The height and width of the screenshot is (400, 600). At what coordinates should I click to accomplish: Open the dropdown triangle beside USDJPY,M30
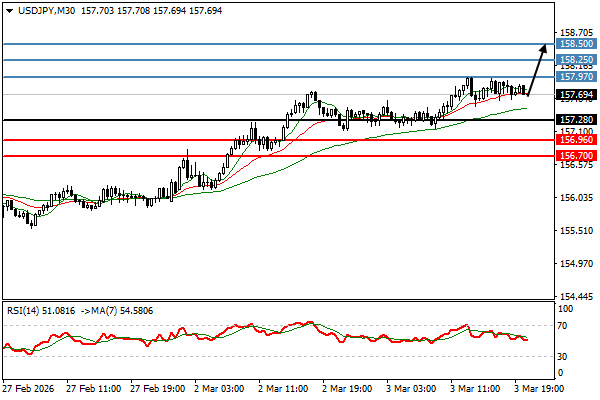(7, 9)
